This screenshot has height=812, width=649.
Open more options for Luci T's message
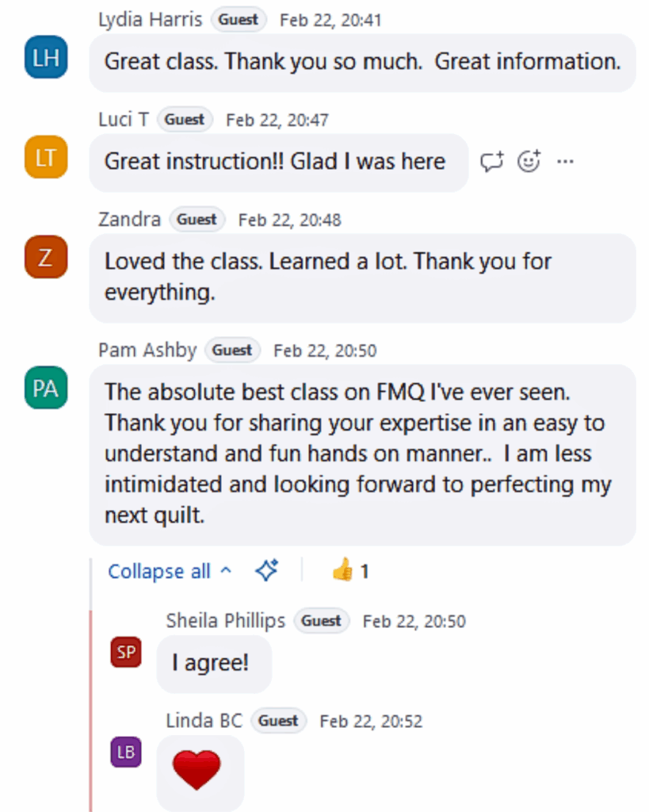[564, 162]
